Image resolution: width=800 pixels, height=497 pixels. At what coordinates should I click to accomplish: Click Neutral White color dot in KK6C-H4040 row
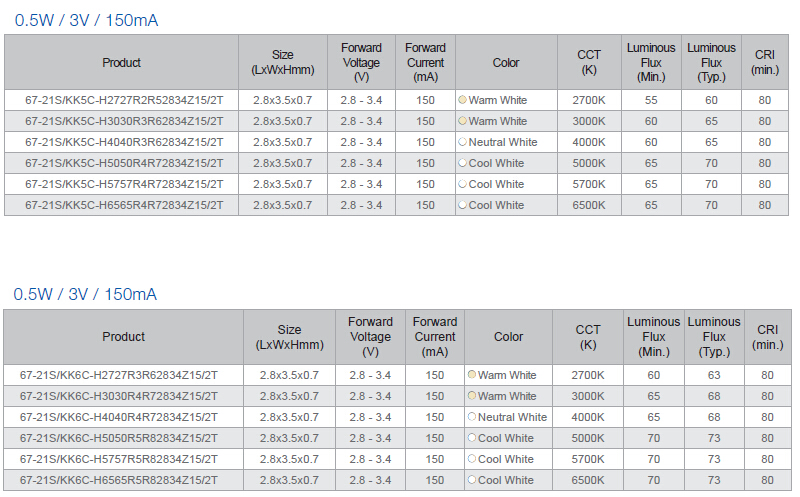tap(472, 416)
